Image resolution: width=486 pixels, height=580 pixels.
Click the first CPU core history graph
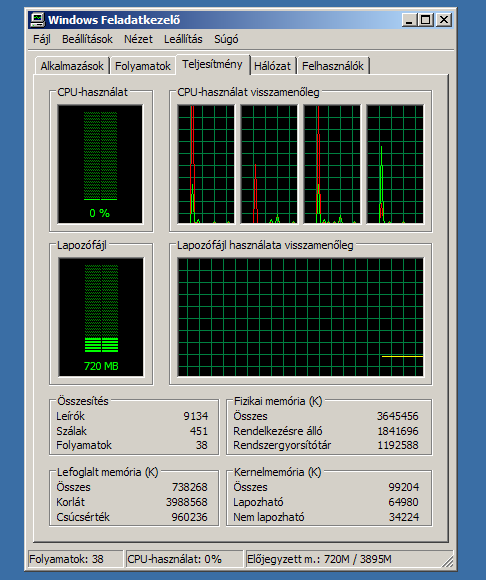206,164
